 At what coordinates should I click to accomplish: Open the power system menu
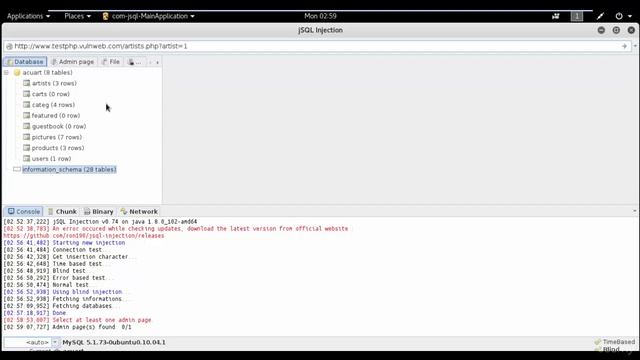tap(623, 16)
